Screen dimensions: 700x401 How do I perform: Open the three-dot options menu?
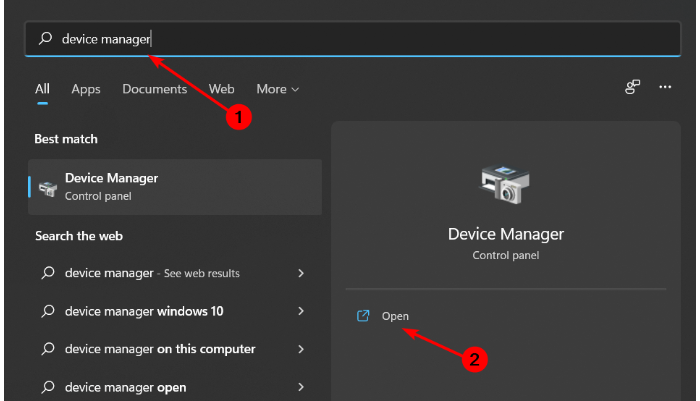tap(665, 87)
